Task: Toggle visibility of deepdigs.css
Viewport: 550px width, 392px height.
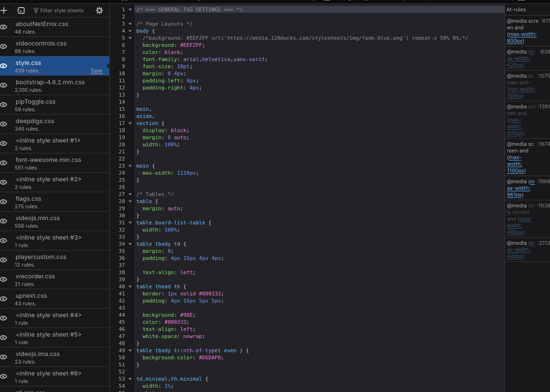Action: click(x=4, y=124)
